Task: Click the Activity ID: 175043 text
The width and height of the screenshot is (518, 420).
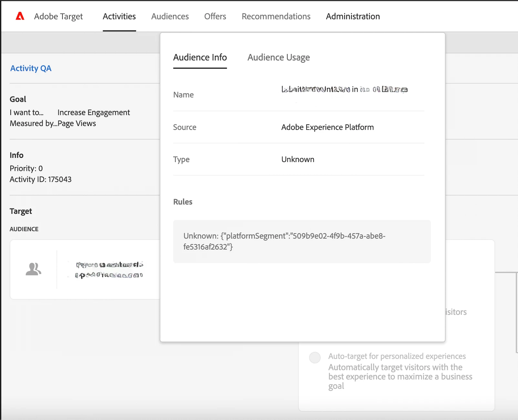Action: click(40, 179)
